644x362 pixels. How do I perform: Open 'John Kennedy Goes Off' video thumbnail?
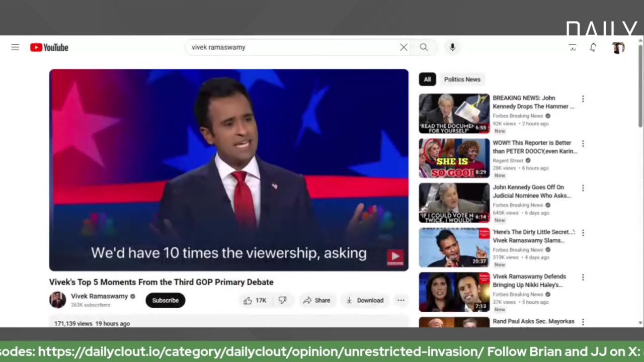coord(454,203)
